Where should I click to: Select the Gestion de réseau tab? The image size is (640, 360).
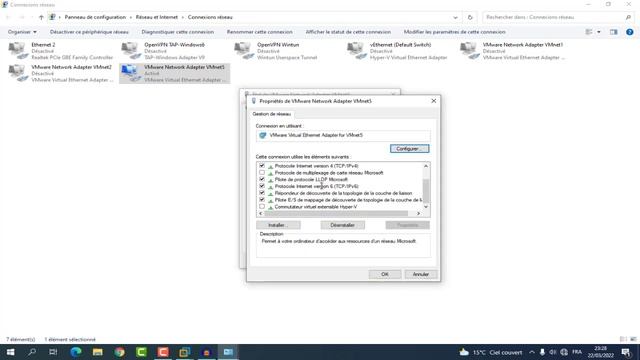[x=272, y=114]
